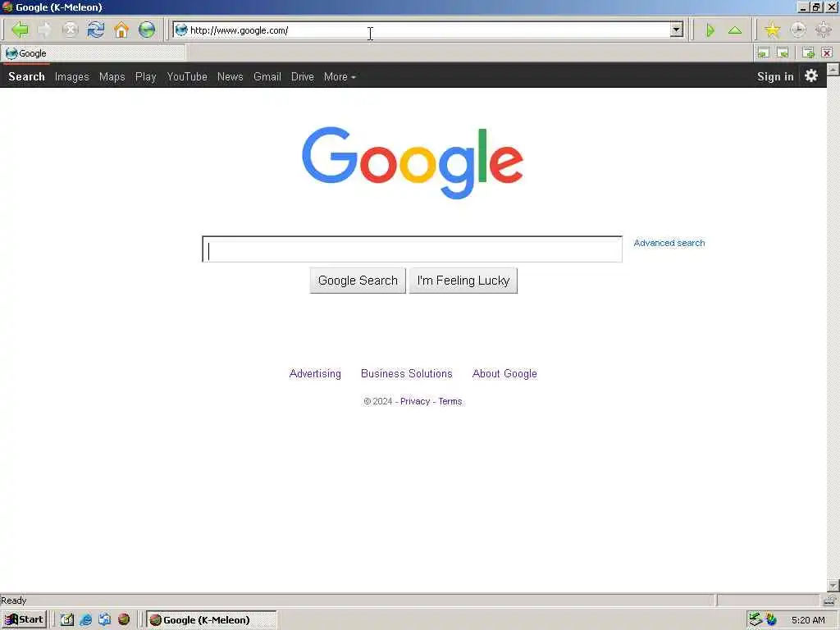Open News in Google navigation bar
Viewport: 840px width, 630px height.
coord(231,76)
